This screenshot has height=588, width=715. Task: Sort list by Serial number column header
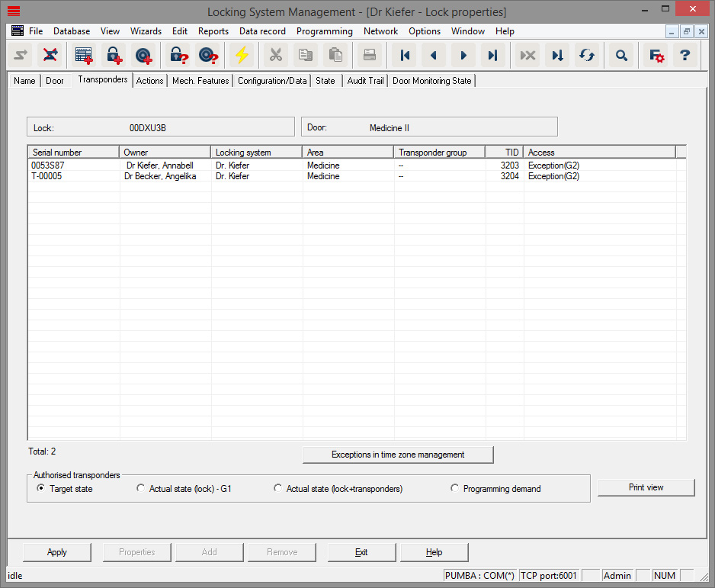point(73,153)
